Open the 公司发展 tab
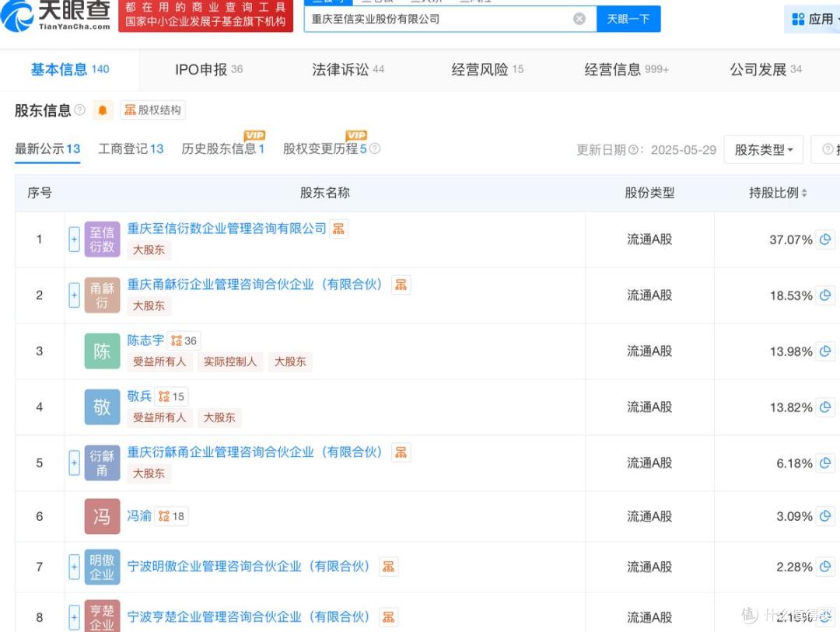Screen dimensions: 840x632 tap(765, 70)
